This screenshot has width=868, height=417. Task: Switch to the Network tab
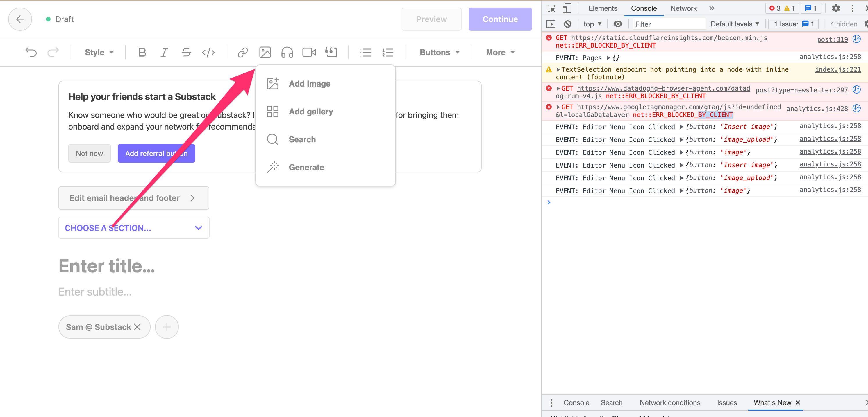click(683, 8)
